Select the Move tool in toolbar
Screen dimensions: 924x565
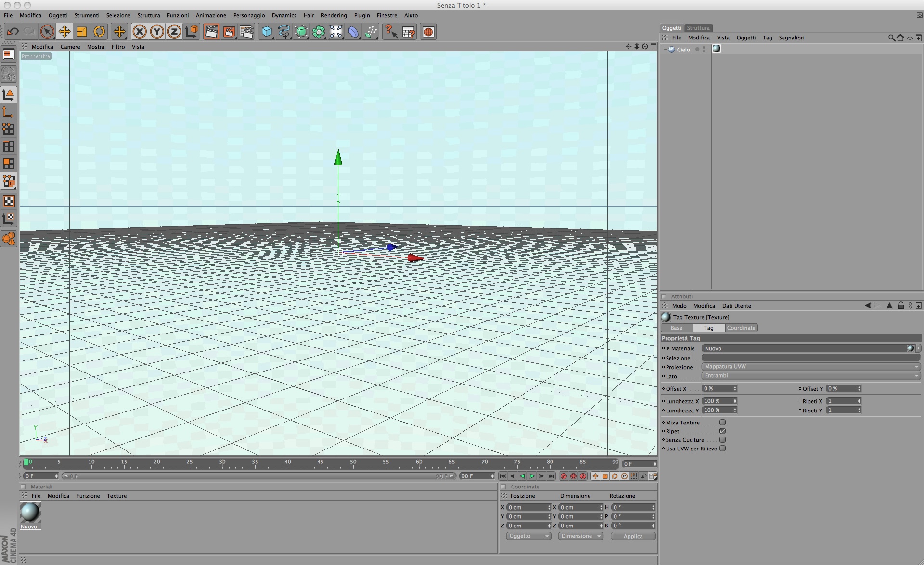click(64, 32)
